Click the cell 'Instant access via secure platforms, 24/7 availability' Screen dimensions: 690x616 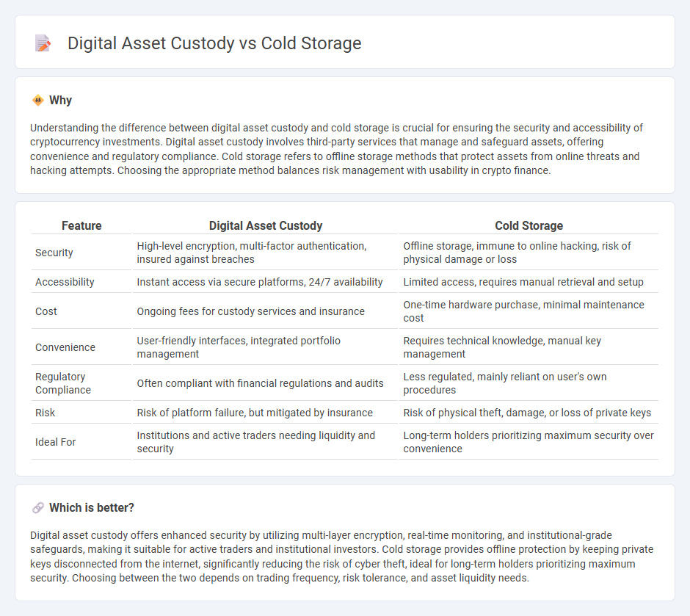coord(265,282)
